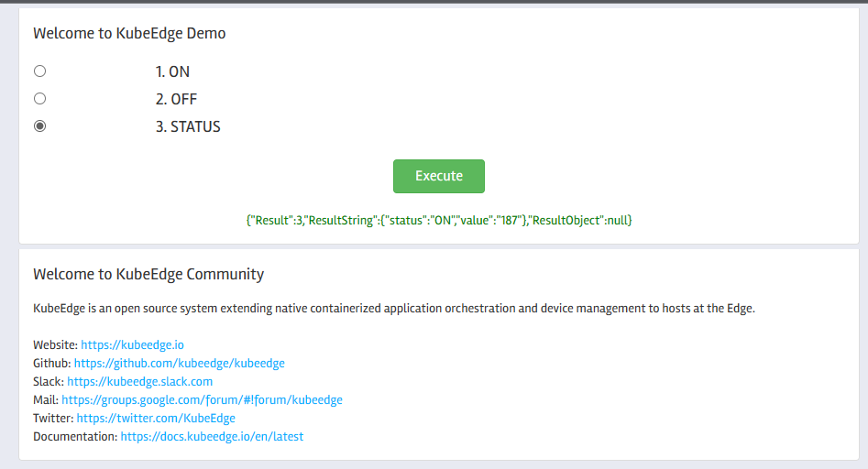Click the "3. STATUS" label text
This screenshot has width=868, height=469.
188,127
